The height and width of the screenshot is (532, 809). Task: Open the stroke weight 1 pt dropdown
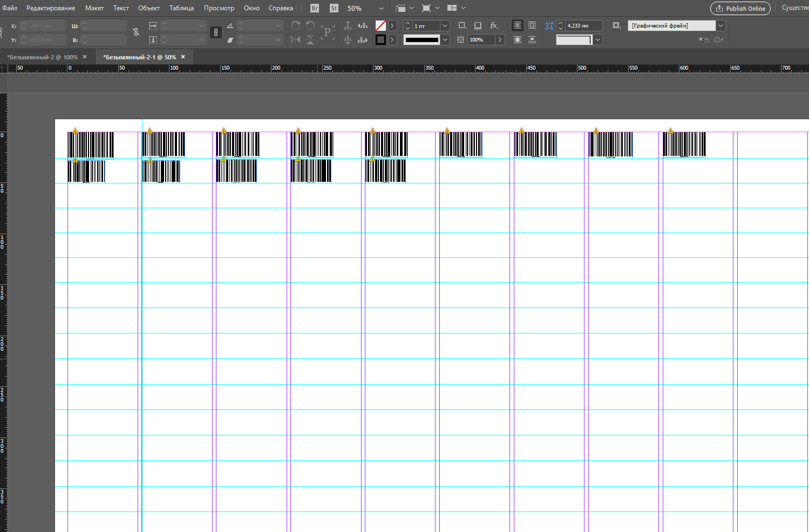point(445,25)
